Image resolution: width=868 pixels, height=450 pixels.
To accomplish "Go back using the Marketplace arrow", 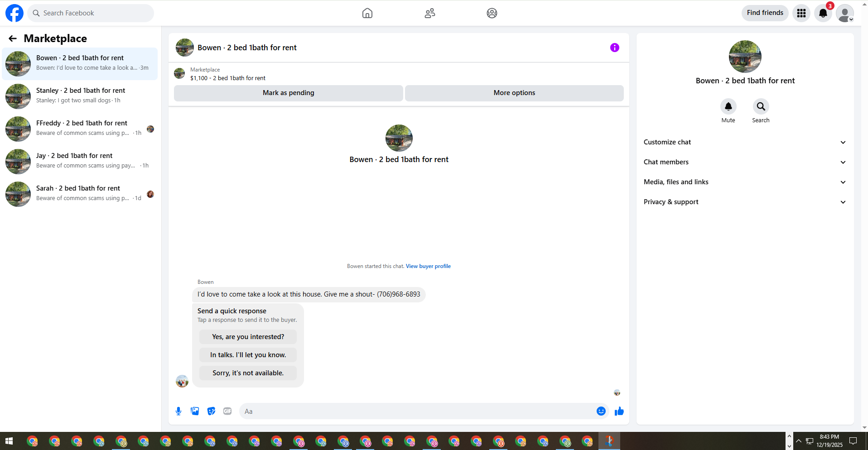I will [13, 38].
